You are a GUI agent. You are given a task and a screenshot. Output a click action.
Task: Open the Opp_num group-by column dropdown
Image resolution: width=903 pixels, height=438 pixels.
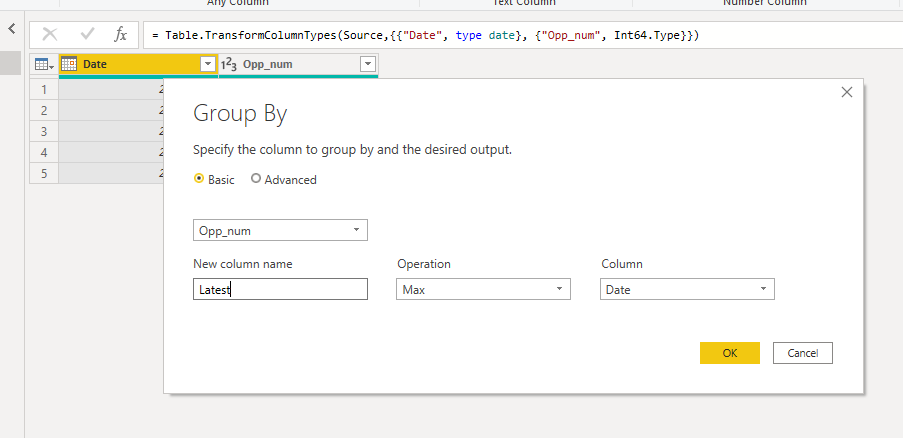(280, 230)
